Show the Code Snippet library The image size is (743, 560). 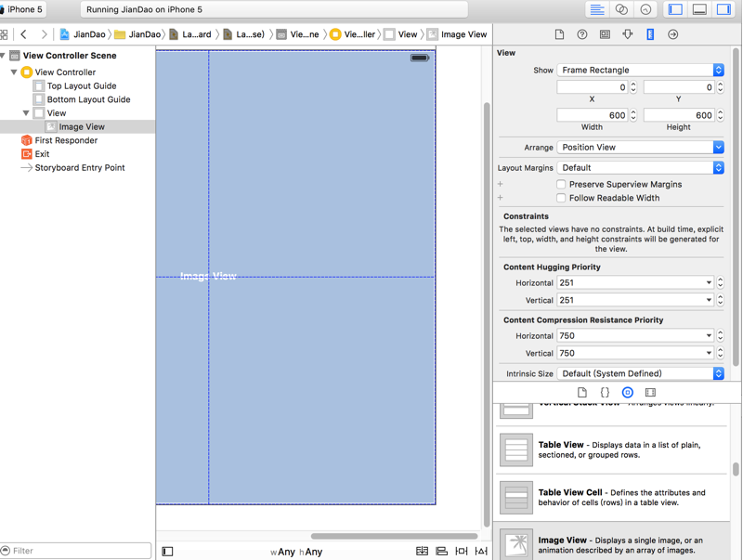606,392
